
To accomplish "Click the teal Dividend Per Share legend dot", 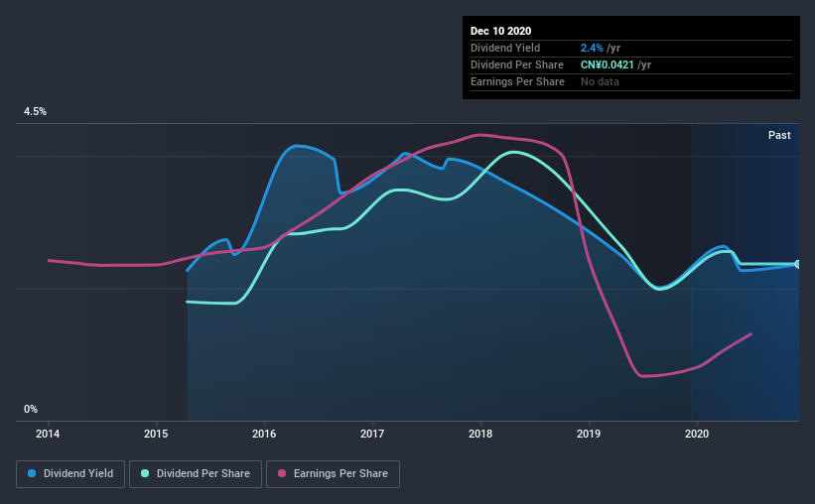I will click(145, 473).
